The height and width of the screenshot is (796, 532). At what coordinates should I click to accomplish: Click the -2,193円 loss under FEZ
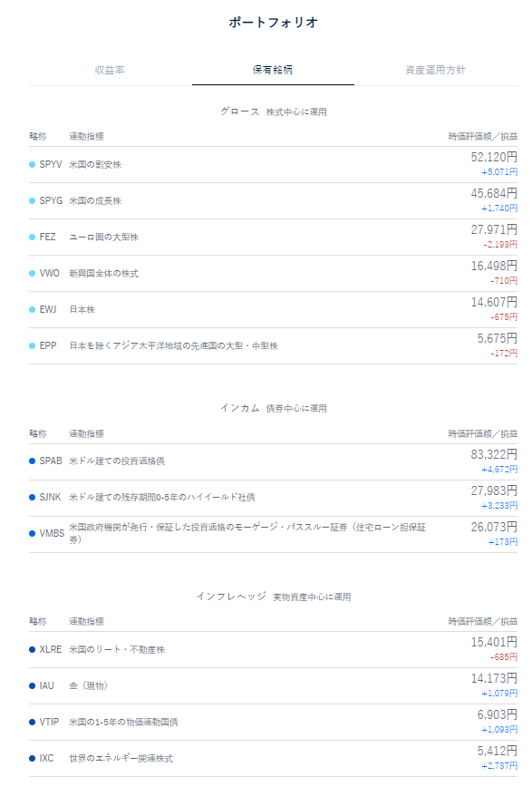click(x=500, y=244)
